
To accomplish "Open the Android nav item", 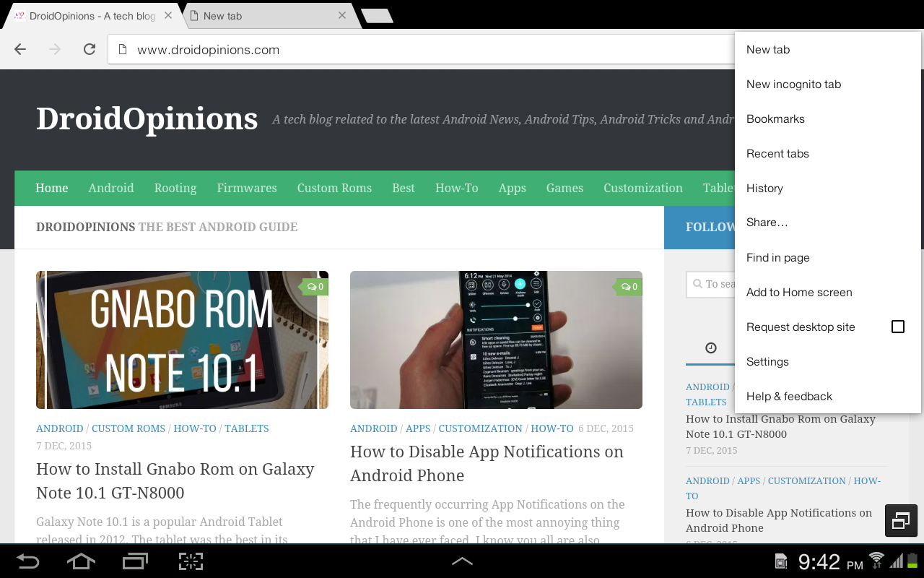I will (x=111, y=188).
